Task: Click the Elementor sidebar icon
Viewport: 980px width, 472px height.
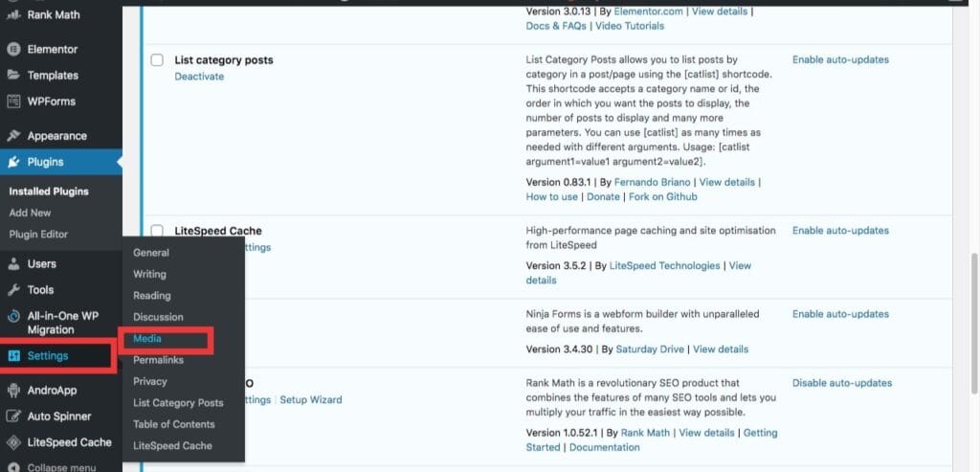Action: pyautogui.click(x=13, y=50)
